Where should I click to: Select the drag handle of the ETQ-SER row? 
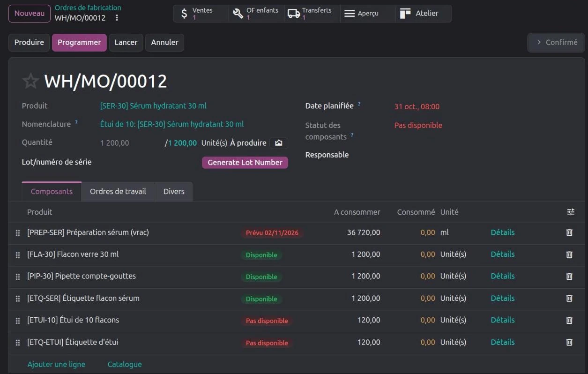18,299
